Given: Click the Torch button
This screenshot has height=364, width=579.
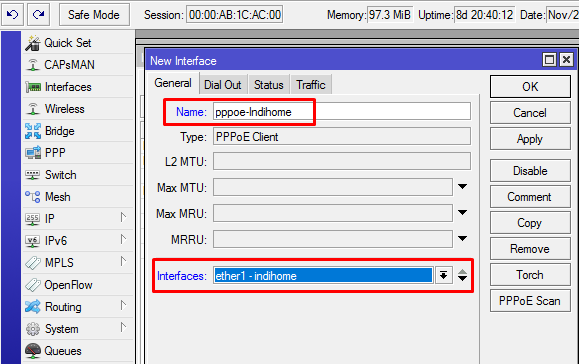Looking at the screenshot, I should coord(530,275).
